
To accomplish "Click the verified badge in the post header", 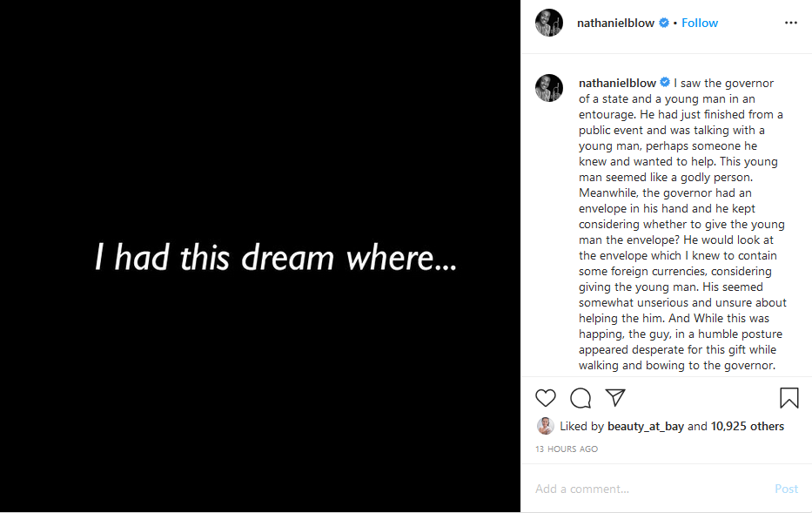I will click(x=664, y=23).
